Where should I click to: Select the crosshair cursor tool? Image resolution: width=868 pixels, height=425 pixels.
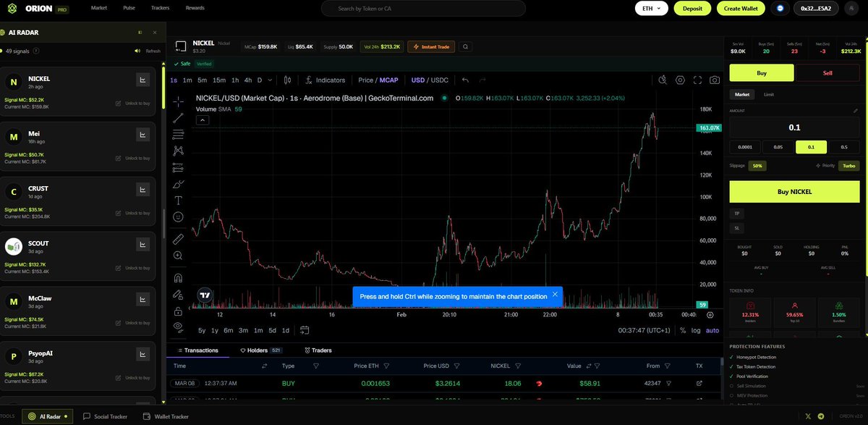coord(178,101)
